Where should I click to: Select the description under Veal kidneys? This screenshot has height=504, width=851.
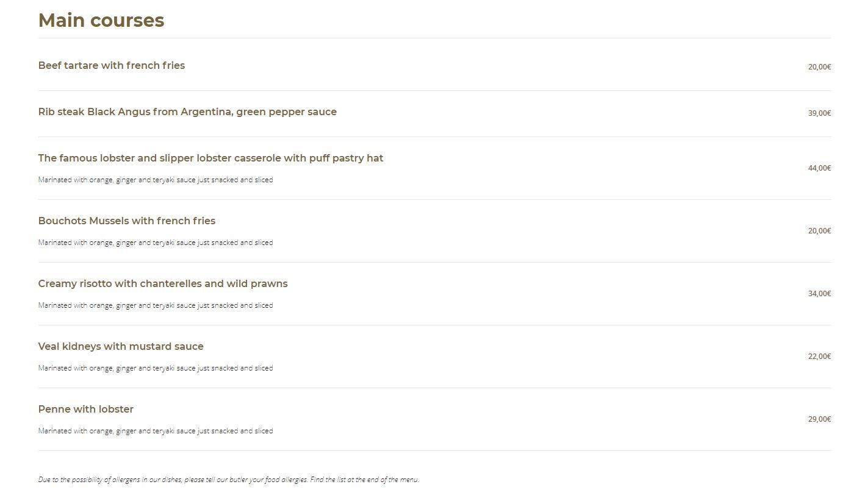[156, 368]
